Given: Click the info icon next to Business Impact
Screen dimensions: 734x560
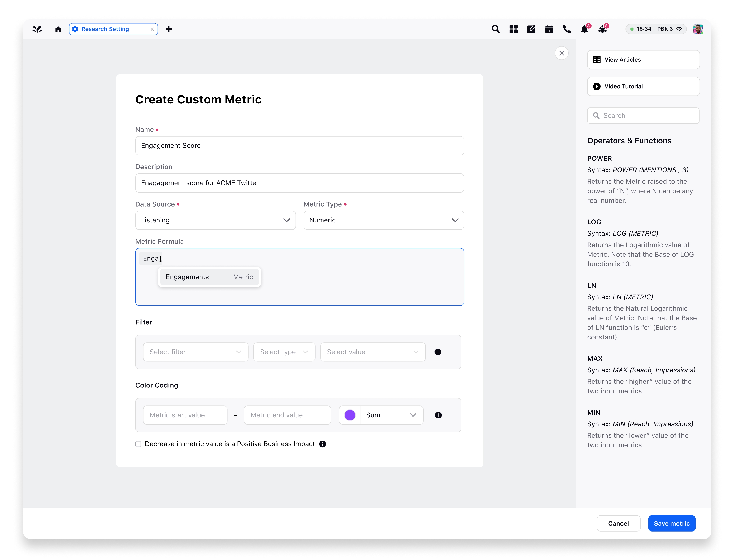Looking at the screenshot, I should point(322,444).
